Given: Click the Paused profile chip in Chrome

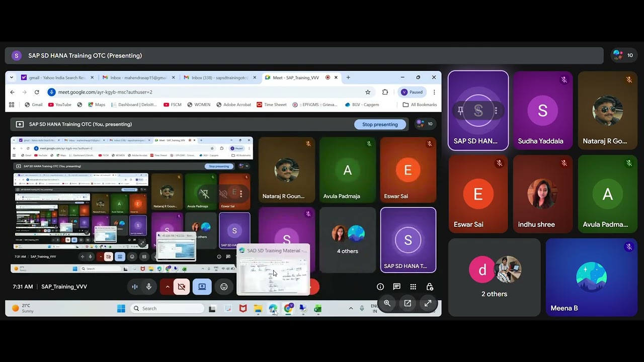Looking at the screenshot, I should coord(412,92).
